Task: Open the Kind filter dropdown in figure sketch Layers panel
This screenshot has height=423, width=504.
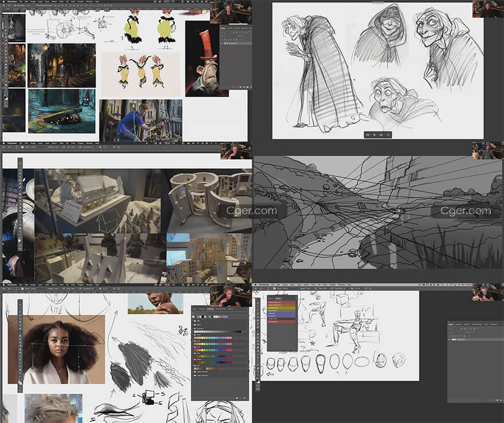Action: pos(455,329)
